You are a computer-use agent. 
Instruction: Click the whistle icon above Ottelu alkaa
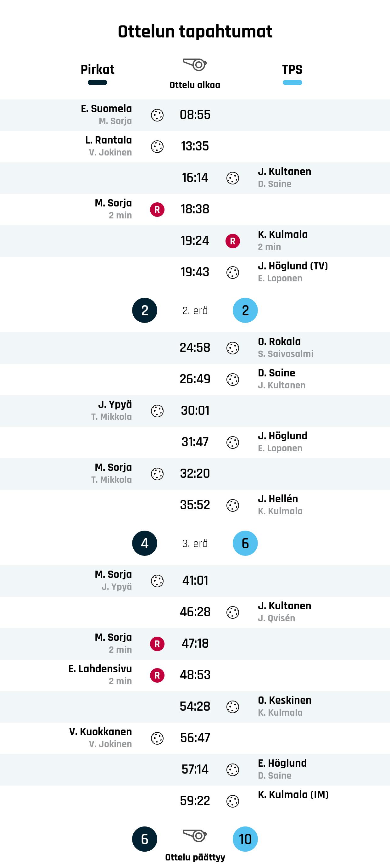(x=195, y=64)
